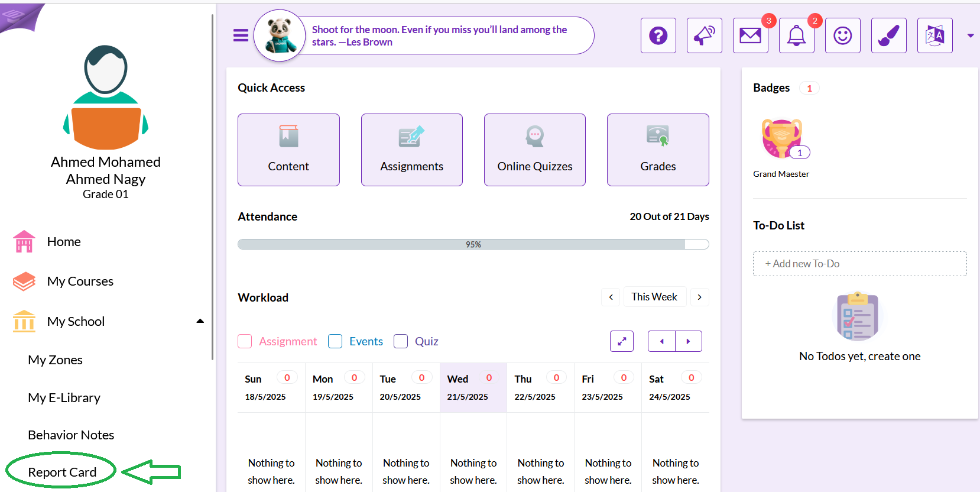Toggle the Assignment filter checkbox
The height and width of the screenshot is (492, 980).
click(x=245, y=341)
